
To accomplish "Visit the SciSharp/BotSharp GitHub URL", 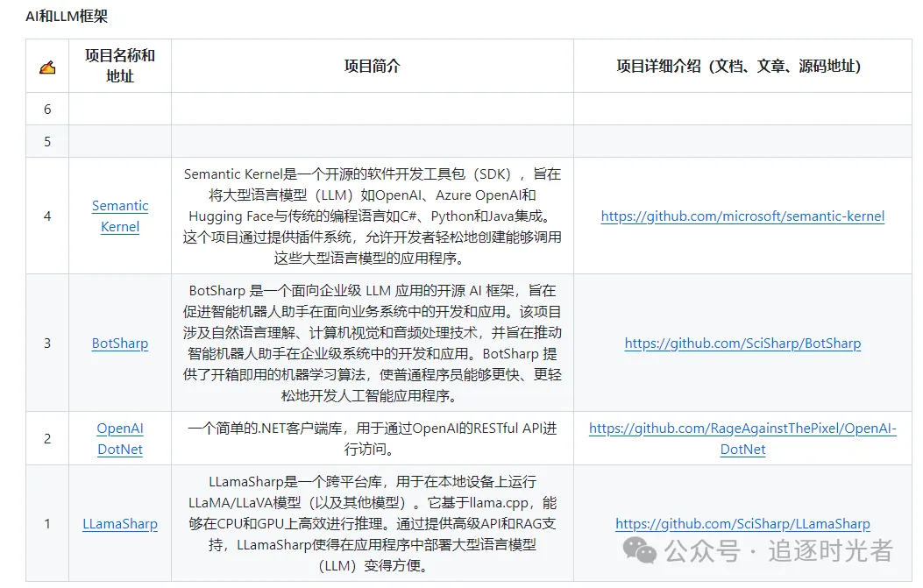I will 742,344.
